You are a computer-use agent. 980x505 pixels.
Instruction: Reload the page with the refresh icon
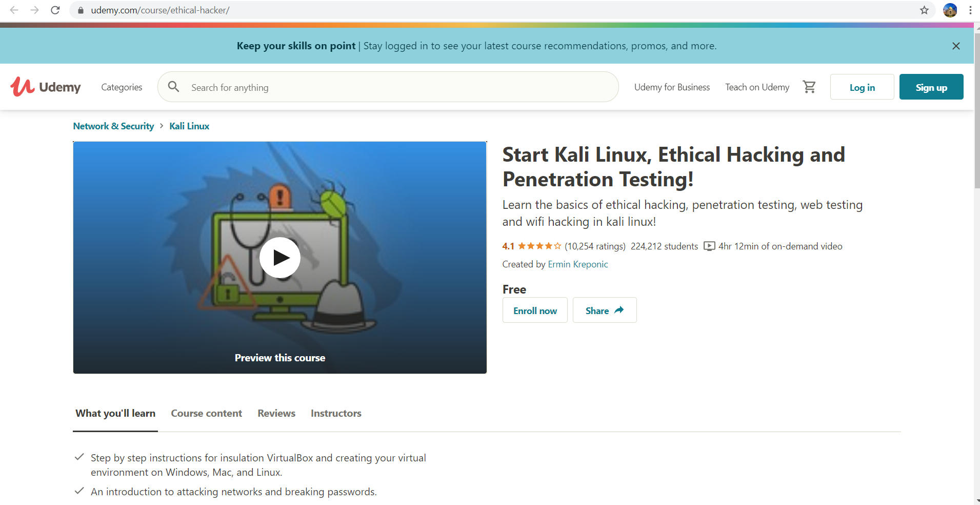tap(55, 10)
